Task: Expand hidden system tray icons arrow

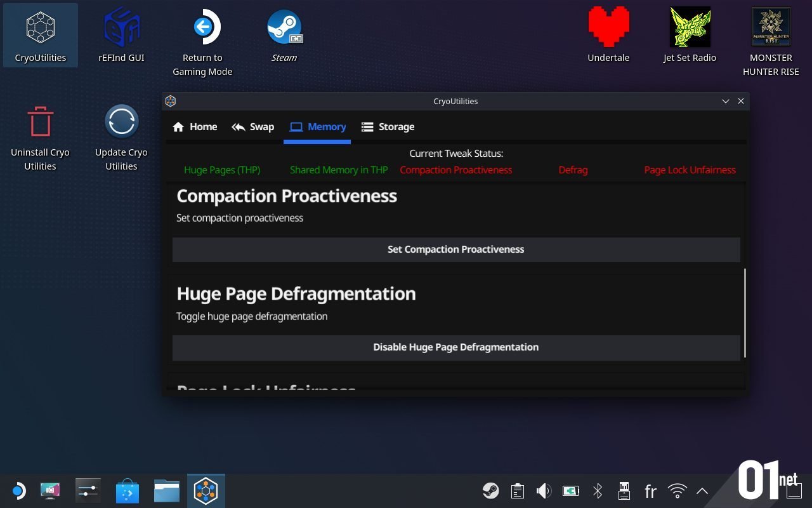Action: pos(702,491)
